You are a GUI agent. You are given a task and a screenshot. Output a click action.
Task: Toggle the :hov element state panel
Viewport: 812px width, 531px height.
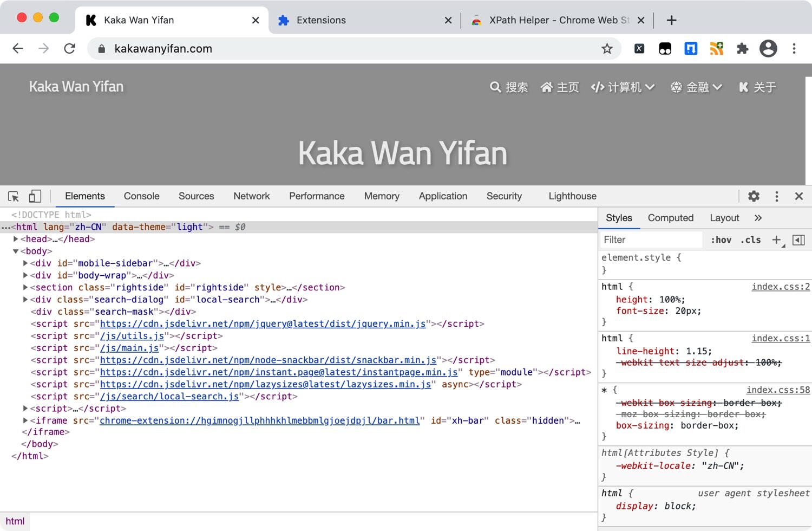click(x=721, y=239)
